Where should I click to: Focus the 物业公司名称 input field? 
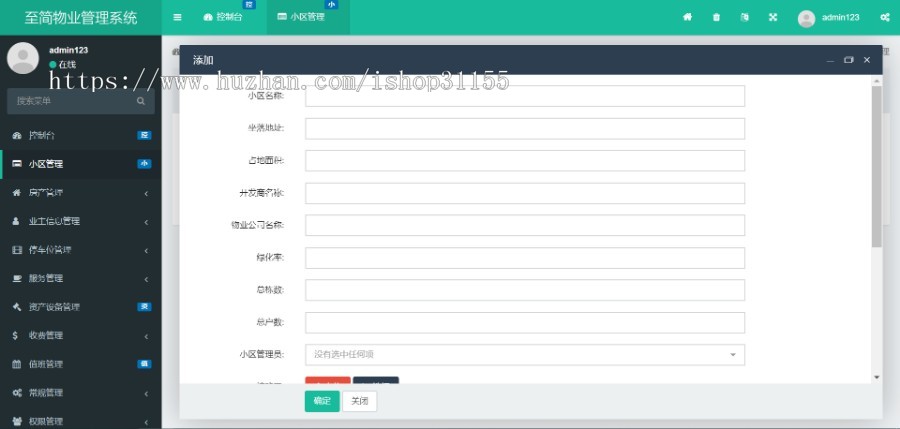pos(525,225)
